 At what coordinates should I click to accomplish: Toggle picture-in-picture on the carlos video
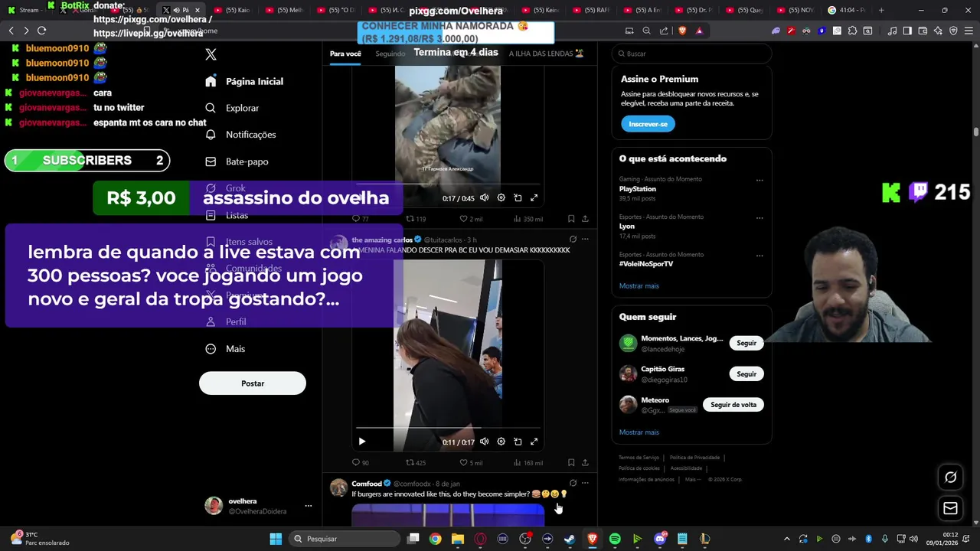518,442
